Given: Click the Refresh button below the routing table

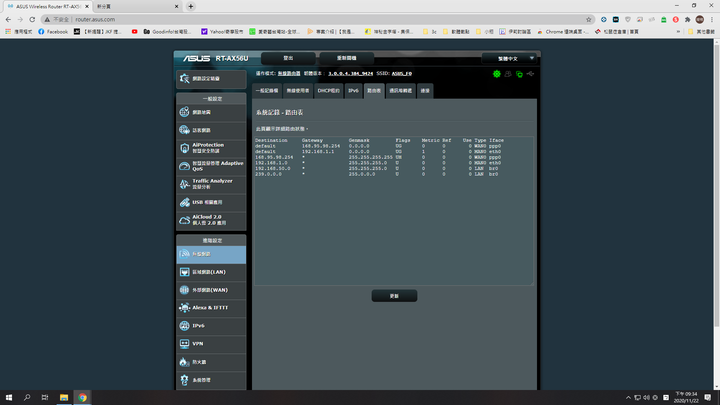Looking at the screenshot, I should click(394, 296).
